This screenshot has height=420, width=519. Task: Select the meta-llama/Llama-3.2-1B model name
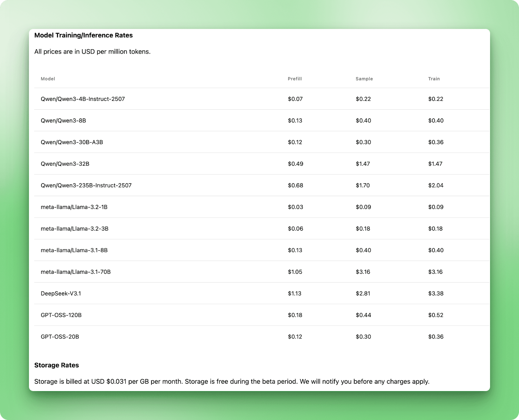pos(74,207)
